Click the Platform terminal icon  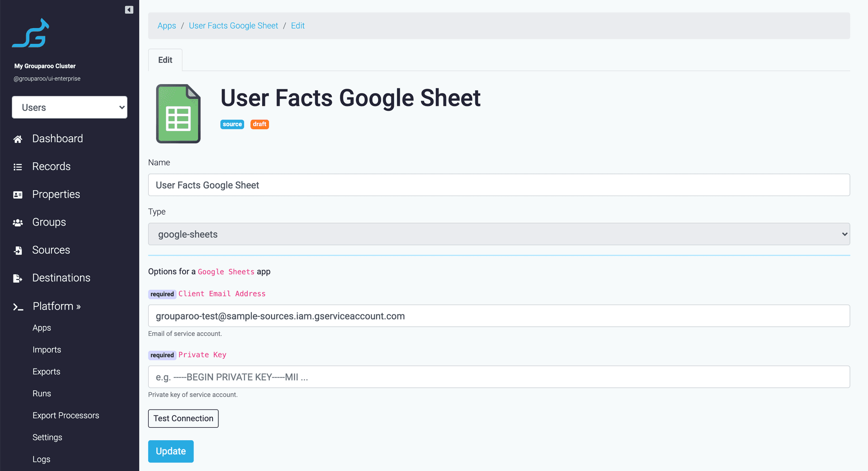pyautogui.click(x=18, y=307)
